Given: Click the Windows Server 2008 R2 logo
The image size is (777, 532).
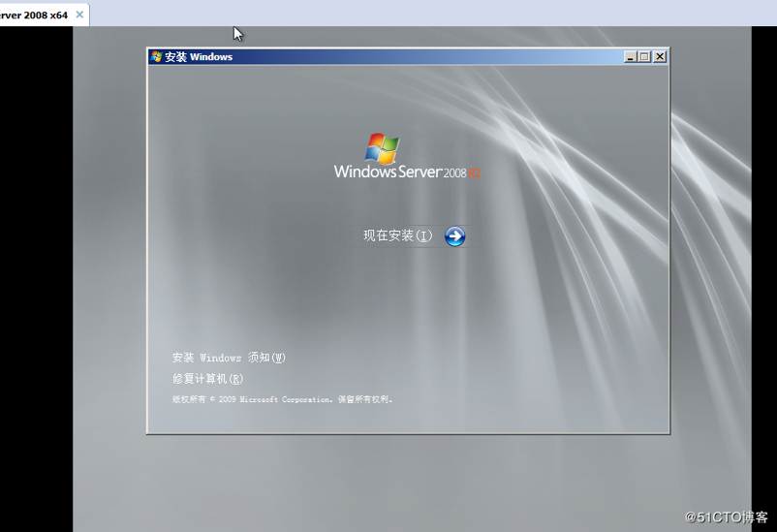Looking at the screenshot, I should [x=407, y=156].
